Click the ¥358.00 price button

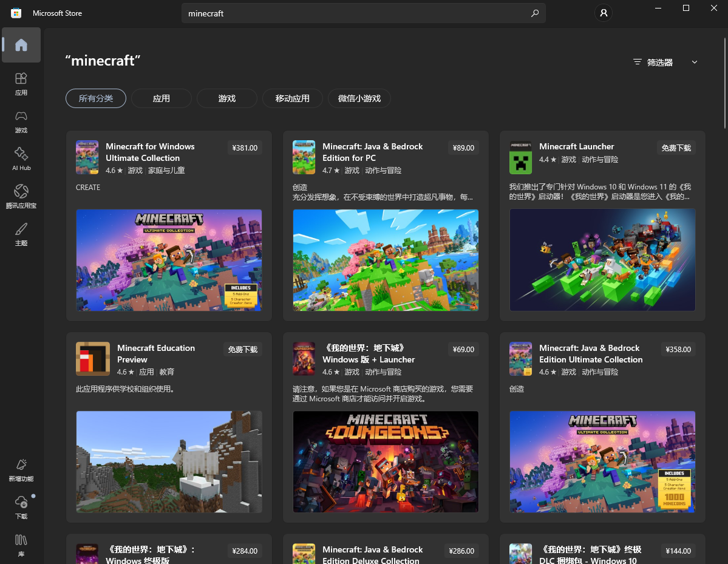(678, 349)
